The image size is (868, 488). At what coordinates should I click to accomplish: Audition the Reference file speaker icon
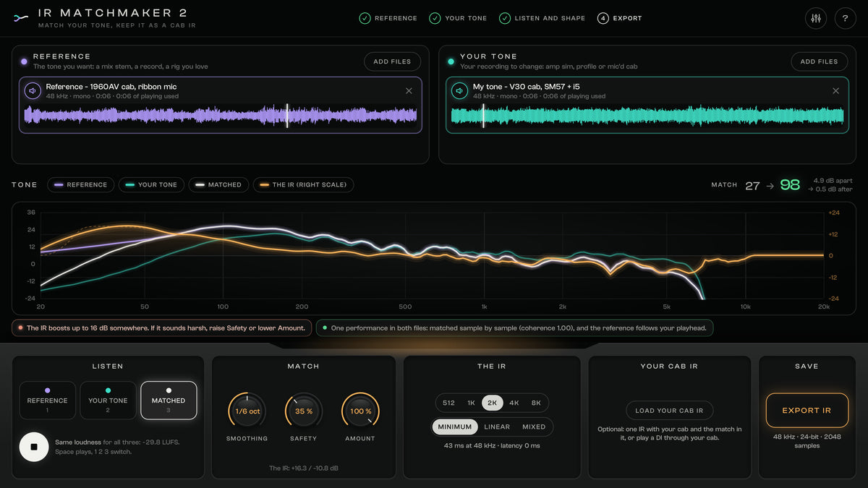click(33, 91)
